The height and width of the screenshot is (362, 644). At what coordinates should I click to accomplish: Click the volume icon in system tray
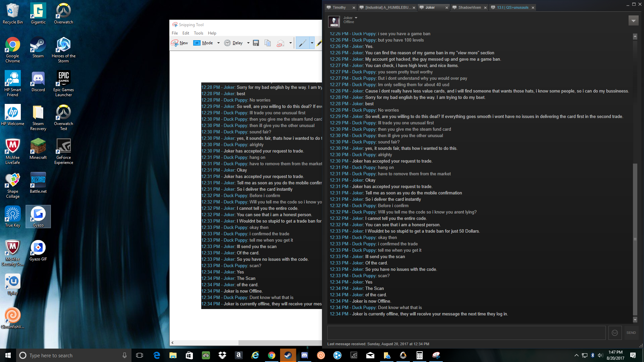coord(600,355)
